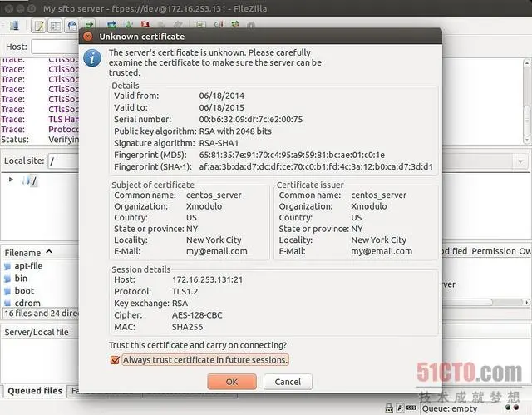Open the Site Manager toolbar icon
The width and height of the screenshot is (532, 415).
point(14,26)
